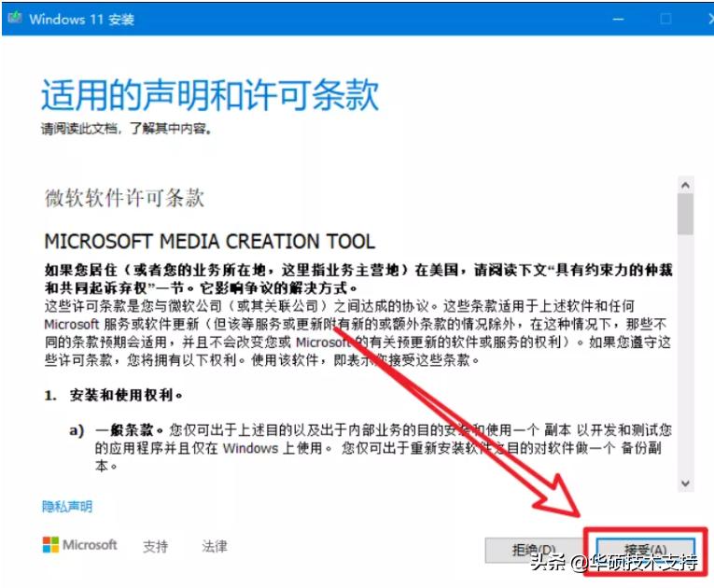Open the 支持 support link
Image resolution: width=714 pixels, height=588 pixels.
(x=155, y=546)
